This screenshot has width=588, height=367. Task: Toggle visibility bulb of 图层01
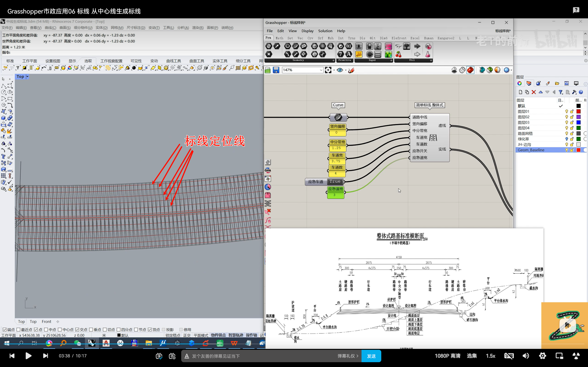pyautogui.click(x=566, y=111)
